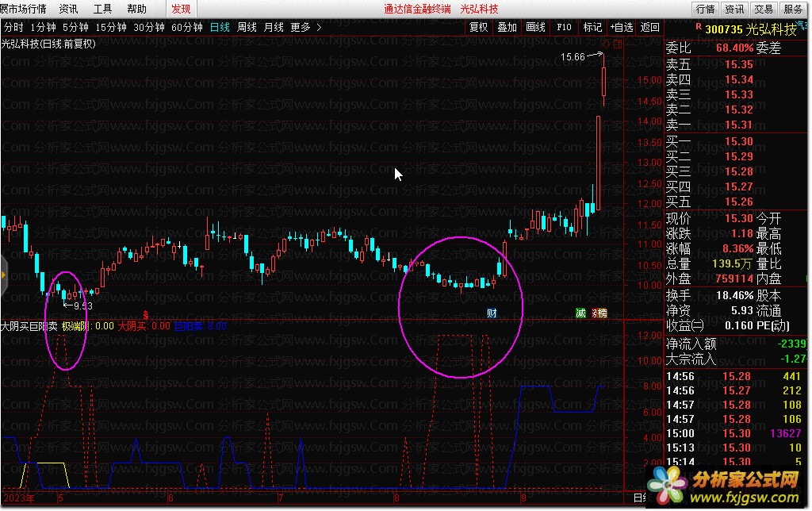812x511 pixels.
Task: Open the F10 company info
Action: [x=564, y=27]
